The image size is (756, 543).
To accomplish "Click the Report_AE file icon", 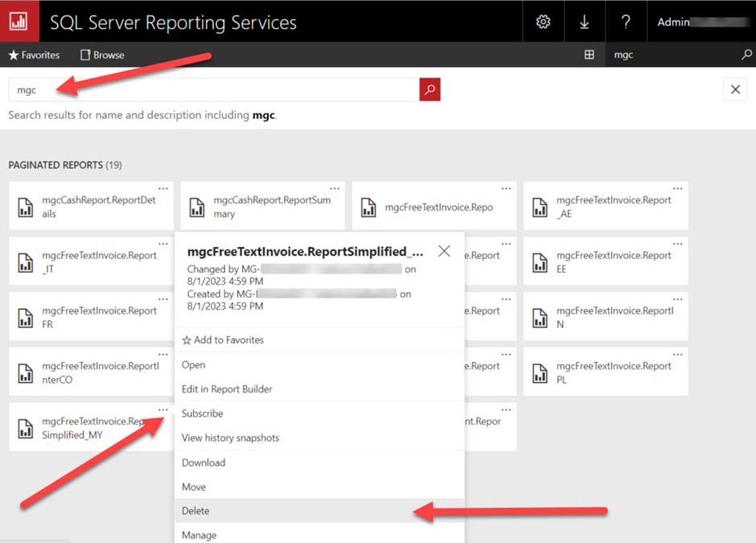I will pos(540,208).
